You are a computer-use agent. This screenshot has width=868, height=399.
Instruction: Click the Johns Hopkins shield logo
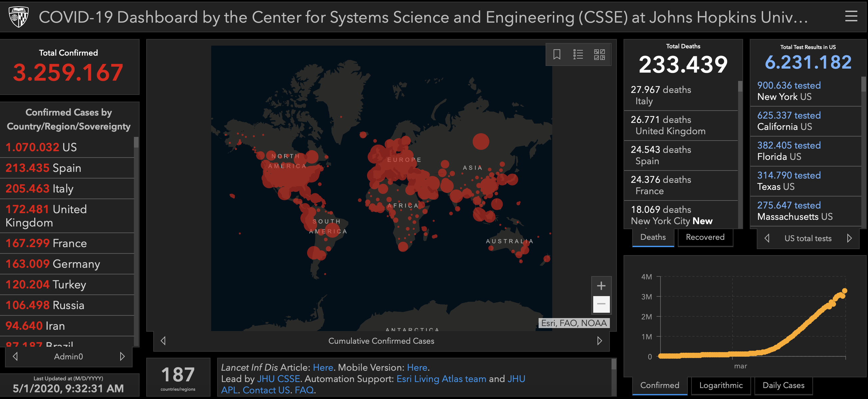point(18,17)
